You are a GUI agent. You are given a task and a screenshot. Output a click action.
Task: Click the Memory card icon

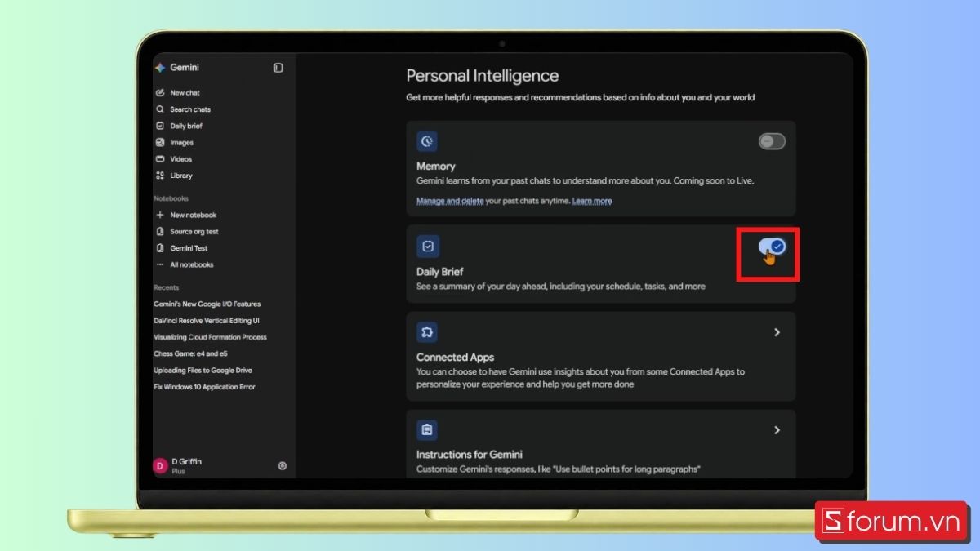tap(427, 141)
